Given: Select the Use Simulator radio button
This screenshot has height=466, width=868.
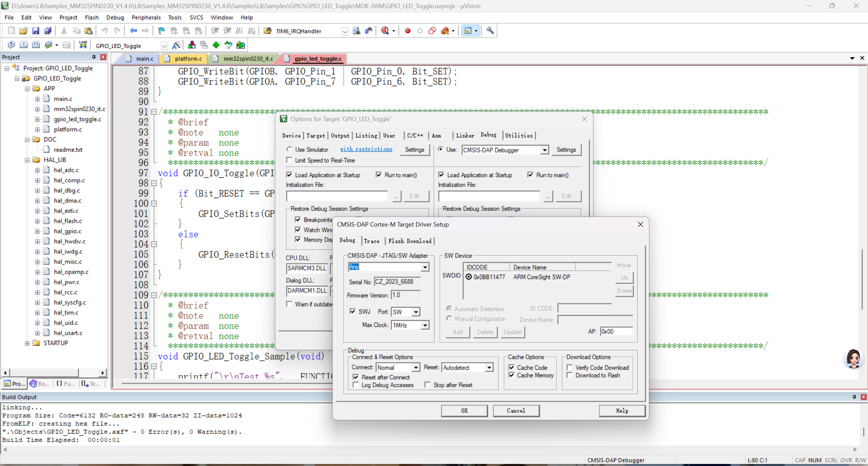Looking at the screenshot, I should pos(289,149).
